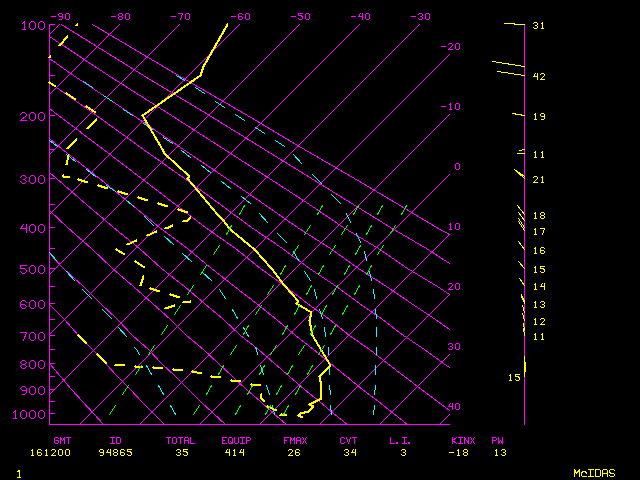Select the EQUIP value 414

(238, 452)
